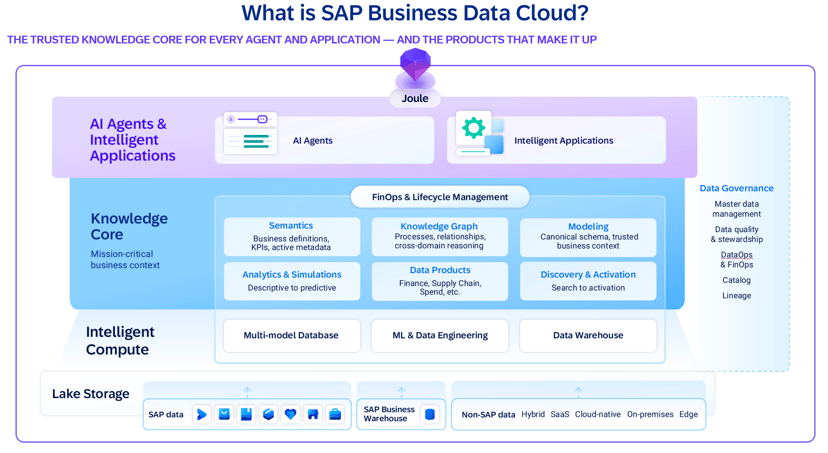This screenshot has height=453, width=828.
Task: Click the On-premises label
Action: pos(650,414)
